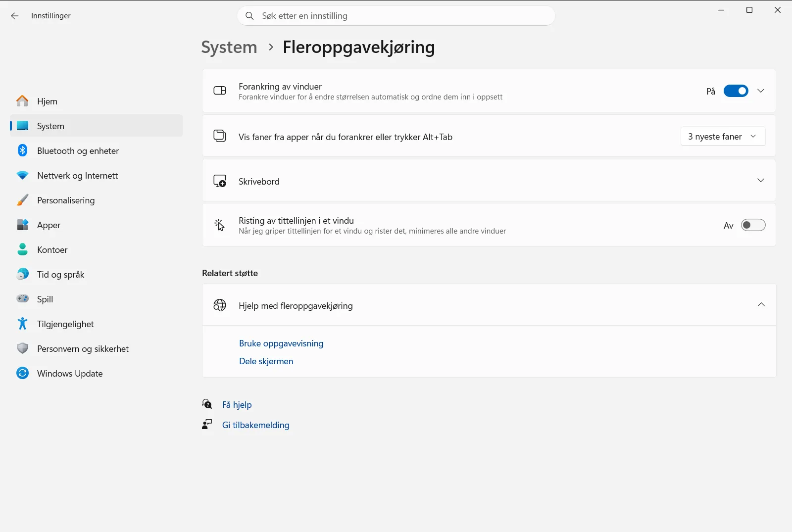Enable Risting av tittellinjen toggle
Viewport: 792px width, 532px height.
coord(753,225)
